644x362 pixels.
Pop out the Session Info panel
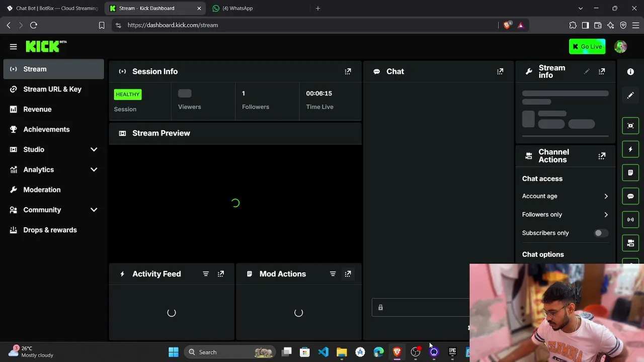tap(348, 71)
